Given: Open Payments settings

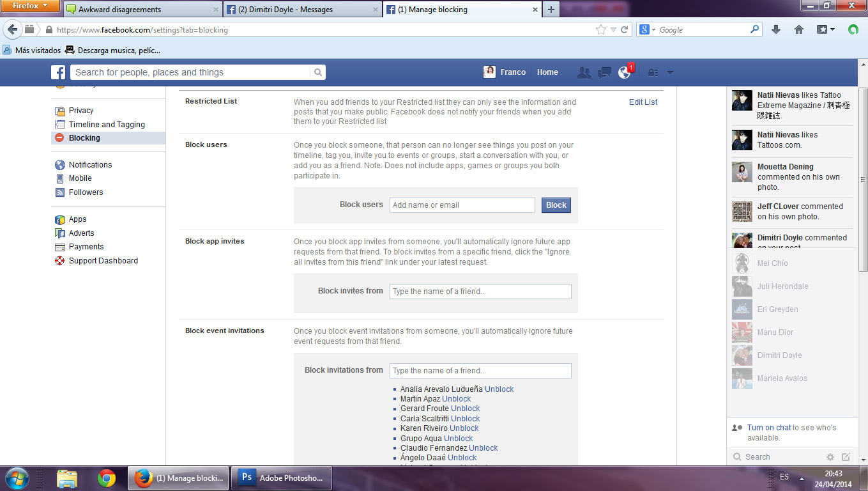Looking at the screenshot, I should [x=86, y=247].
